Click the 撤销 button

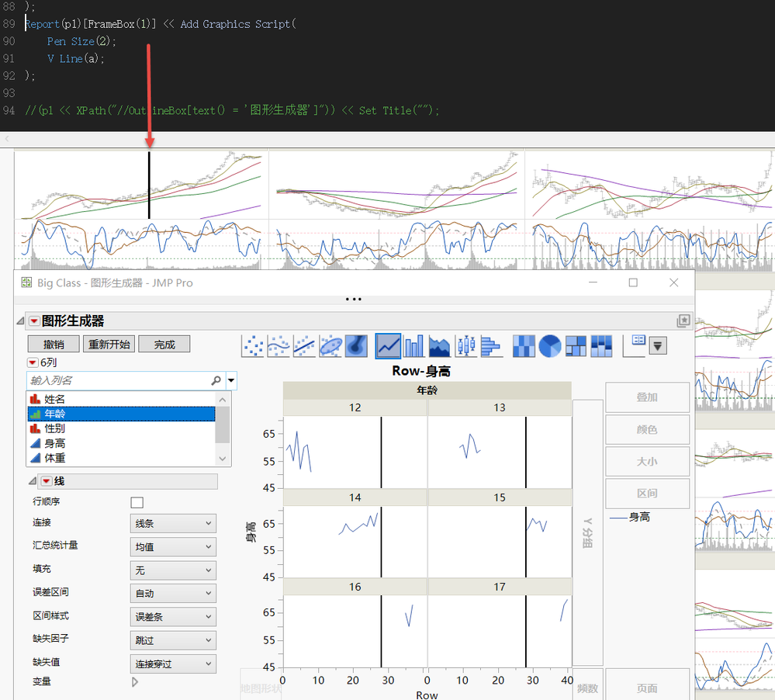click(54, 345)
